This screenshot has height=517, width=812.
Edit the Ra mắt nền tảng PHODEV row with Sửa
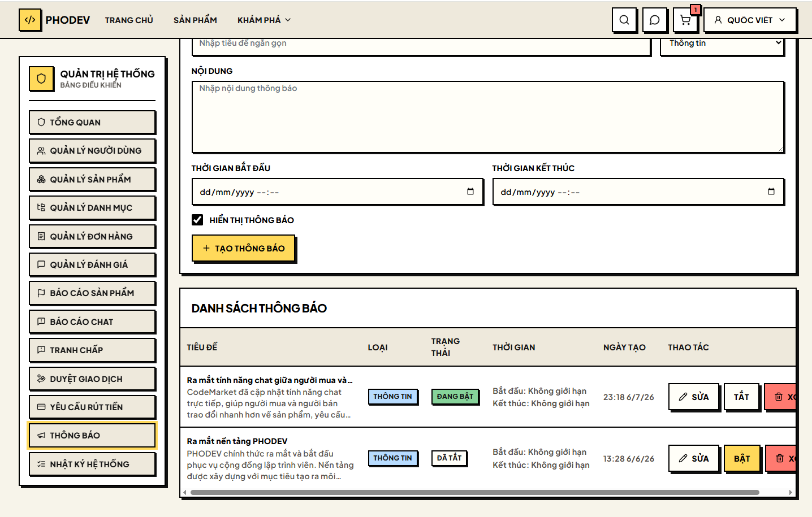pyautogui.click(x=694, y=458)
